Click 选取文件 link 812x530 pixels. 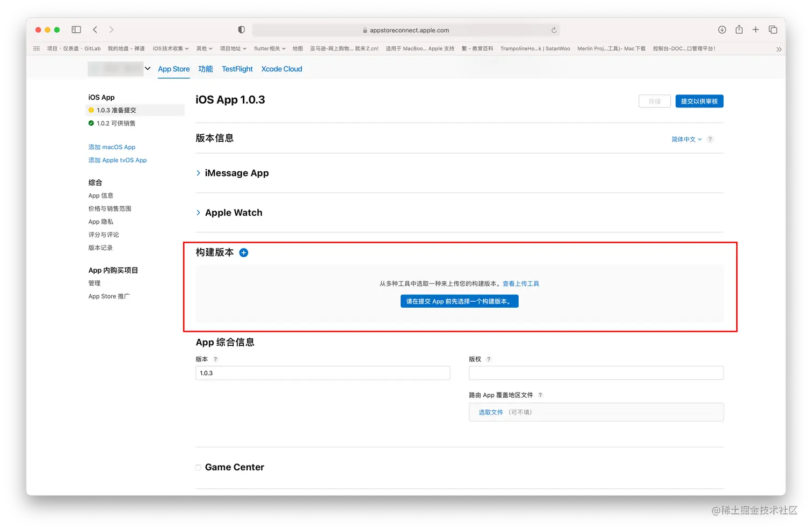pyautogui.click(x=491, y=412)
